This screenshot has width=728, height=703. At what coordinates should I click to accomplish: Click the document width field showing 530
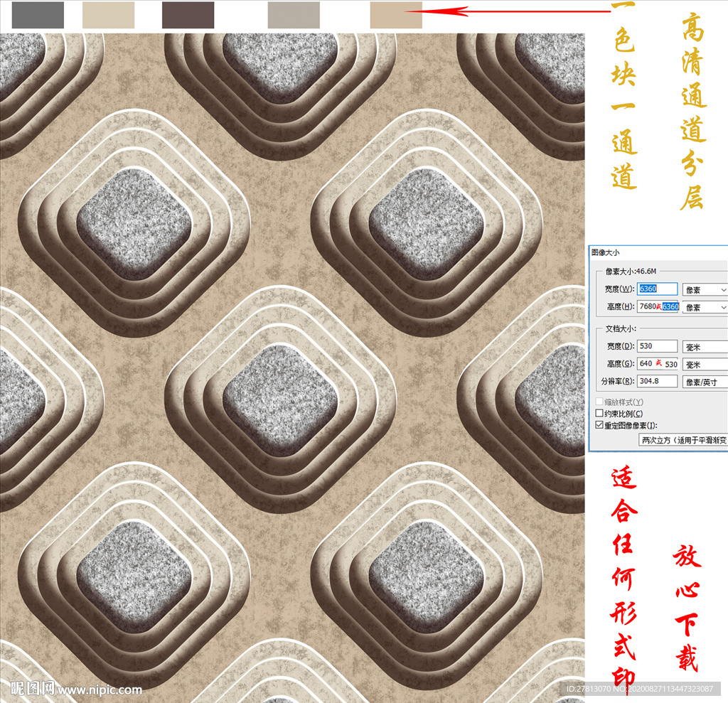[x=657, y=346]
